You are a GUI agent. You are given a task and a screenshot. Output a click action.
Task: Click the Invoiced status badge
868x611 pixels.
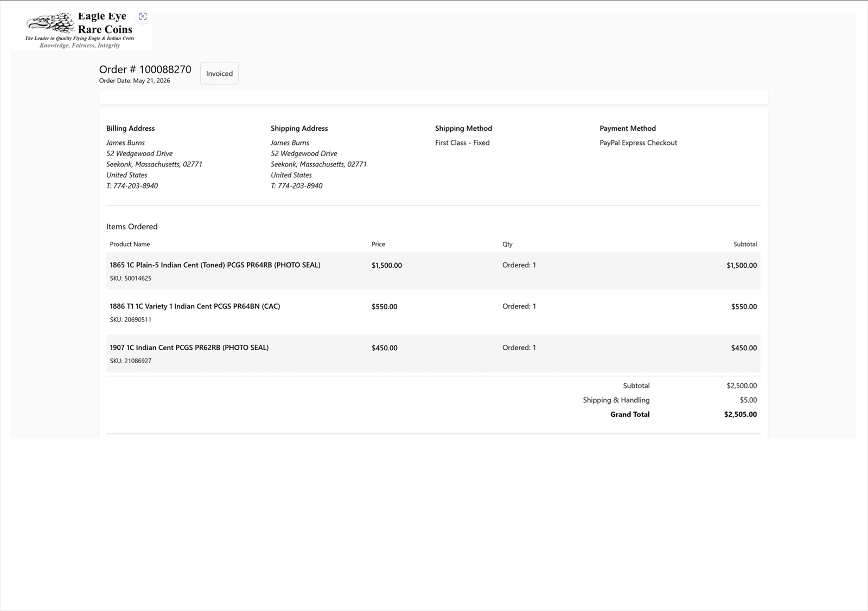pyautogui.click(x=219, y=73)
